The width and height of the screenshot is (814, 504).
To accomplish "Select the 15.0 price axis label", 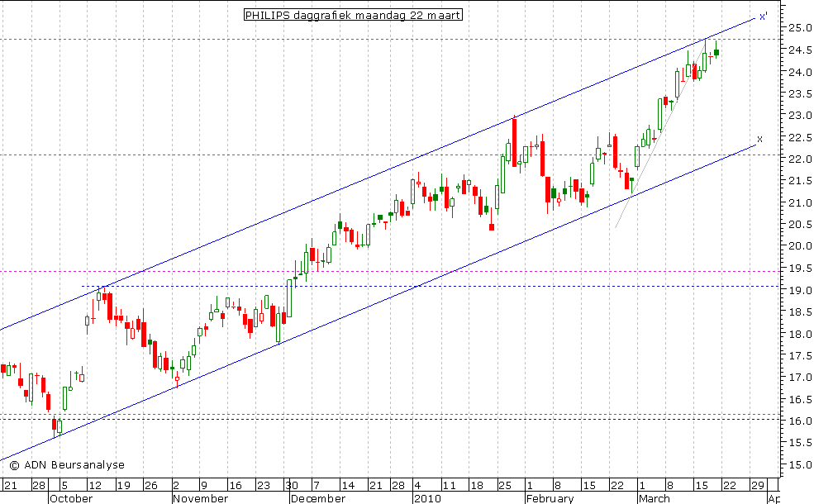I will 800,464.
